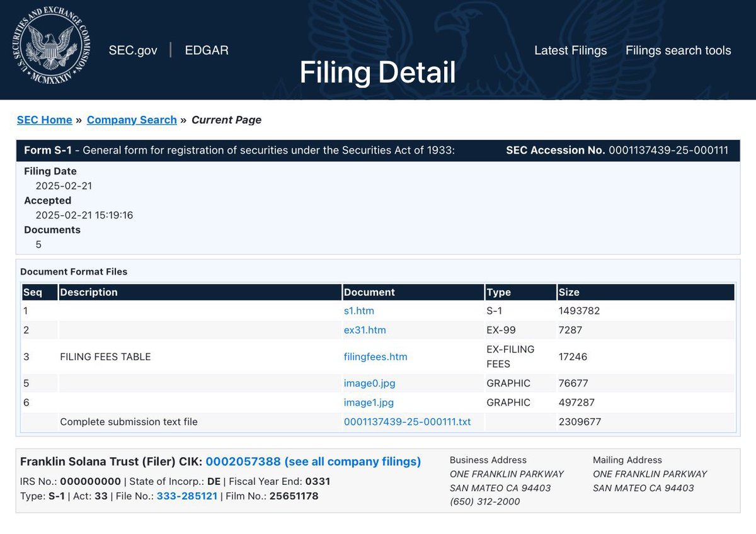Select the Mailing Address label
Screen dimensions: 756x534
627,460
